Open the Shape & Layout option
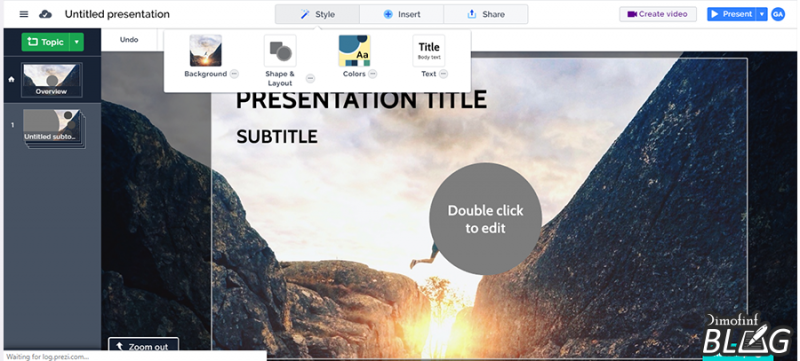 280,61
